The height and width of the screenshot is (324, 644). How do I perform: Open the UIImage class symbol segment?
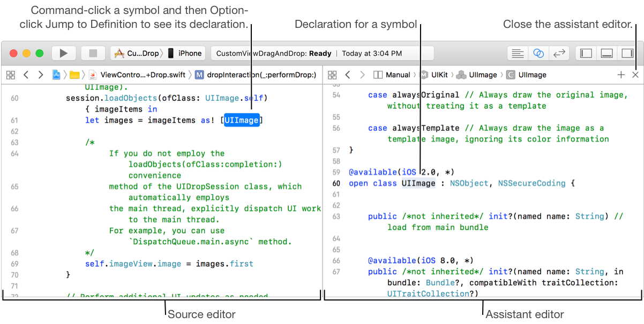pyautogui.click(x=526, y=75)
